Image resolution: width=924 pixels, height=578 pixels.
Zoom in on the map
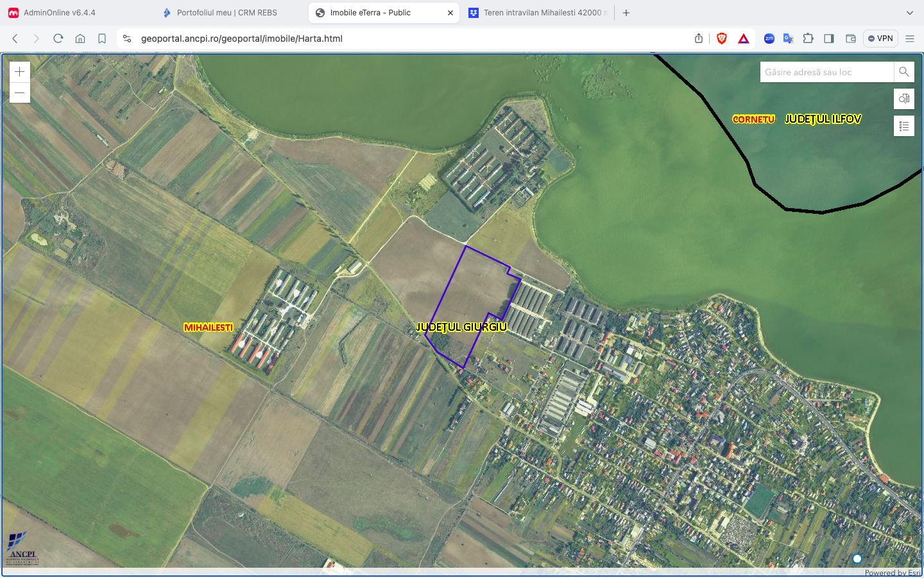click(20, 72)
